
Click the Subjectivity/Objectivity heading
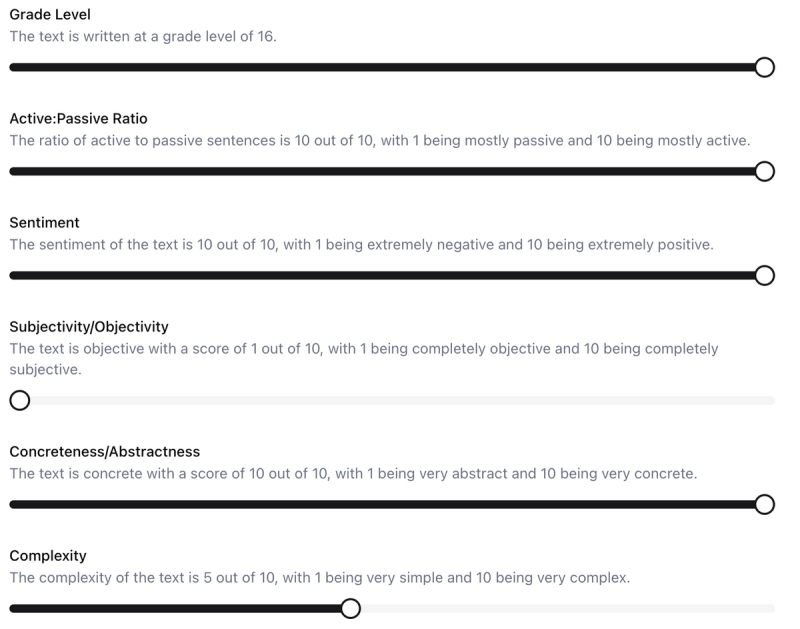89,326
